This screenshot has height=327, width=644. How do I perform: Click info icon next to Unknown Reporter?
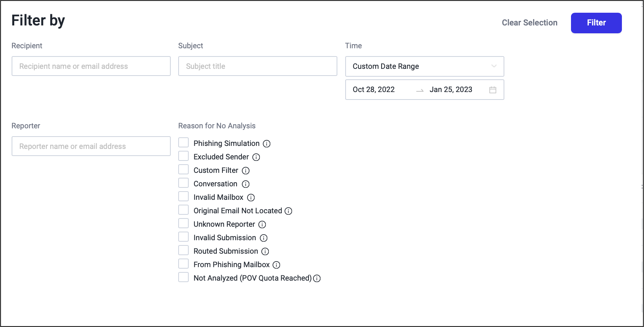point(262,224)
